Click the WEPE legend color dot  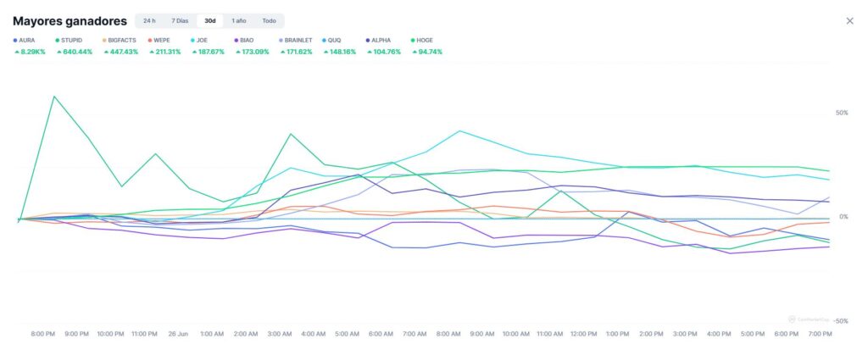[150, 40]
